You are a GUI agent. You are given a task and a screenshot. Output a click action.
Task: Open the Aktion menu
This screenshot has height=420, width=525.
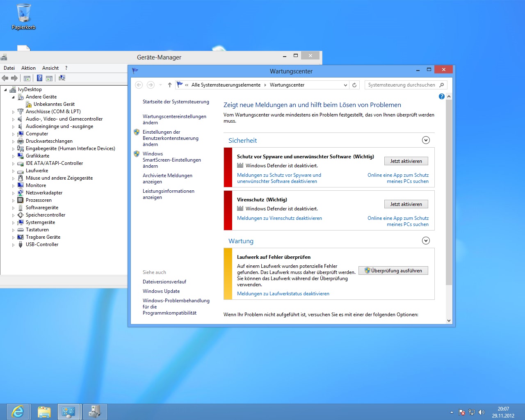(x=28, y=68)
